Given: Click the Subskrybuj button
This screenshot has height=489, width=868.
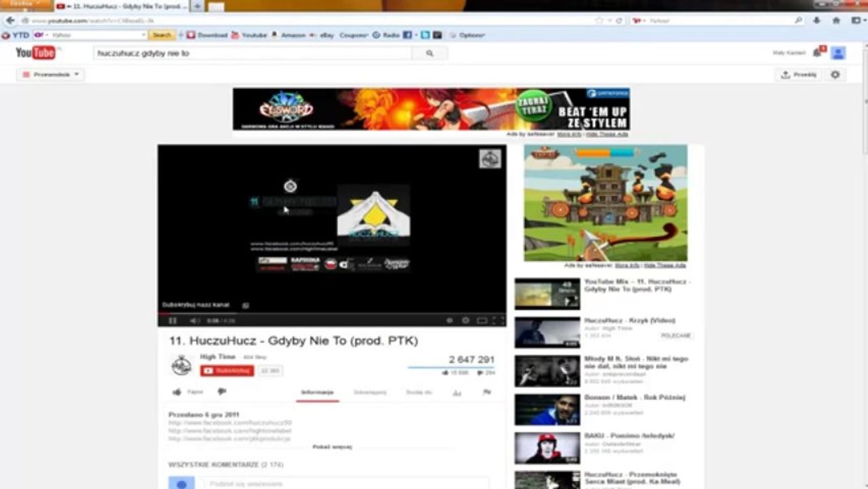Looking at the screenshot, I should point(227,371).
